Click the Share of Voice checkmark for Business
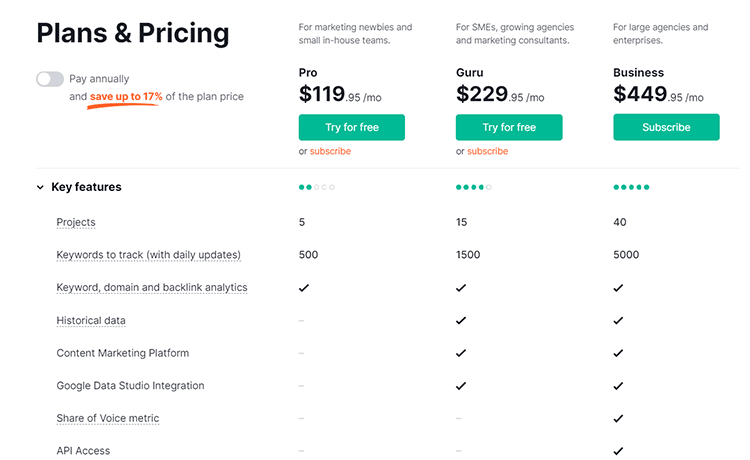The width and height of the screenshot is (750, 460). pos(618,418)
